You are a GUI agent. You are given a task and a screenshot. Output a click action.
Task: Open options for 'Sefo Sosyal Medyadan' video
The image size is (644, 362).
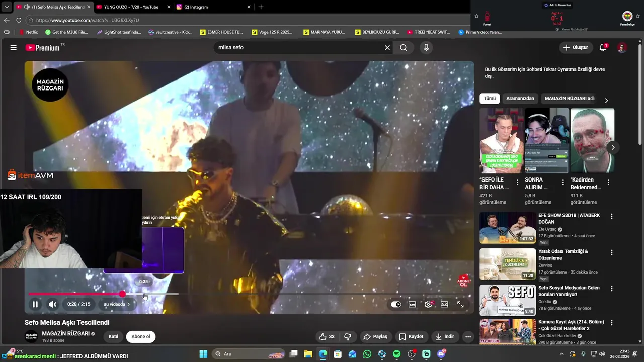[x=612, y=289]
